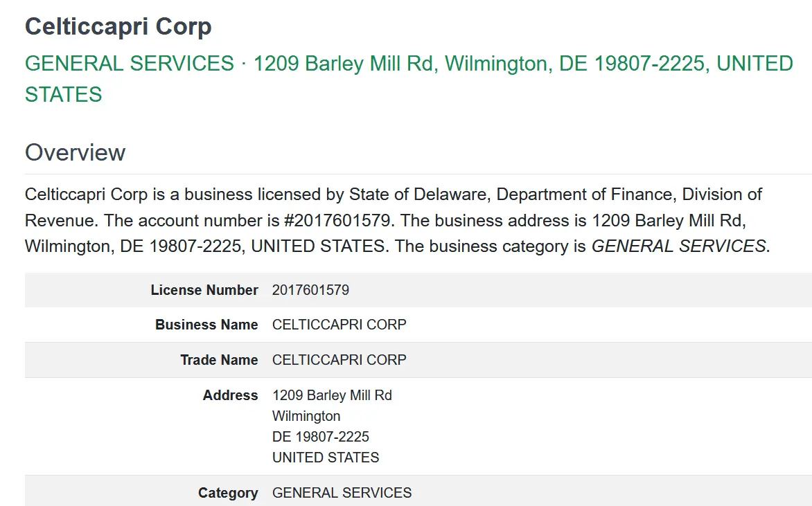The height and width of the screenshot is (506, 812).
Task: Click the DE 19807-2225 line in the Address row
Action: pos(321,437)
